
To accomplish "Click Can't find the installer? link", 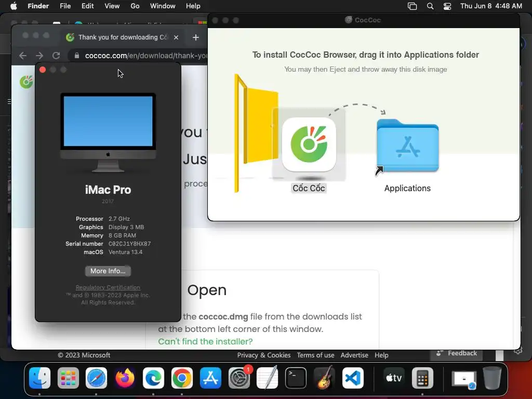I will (x=205, y=341).
